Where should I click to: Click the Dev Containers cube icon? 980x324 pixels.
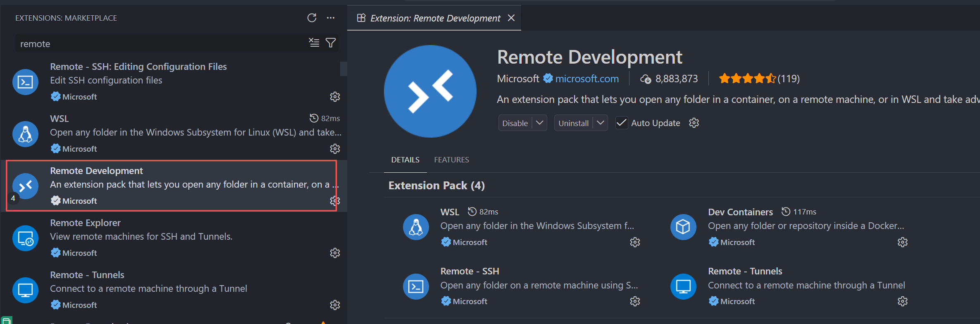(683, 227)
